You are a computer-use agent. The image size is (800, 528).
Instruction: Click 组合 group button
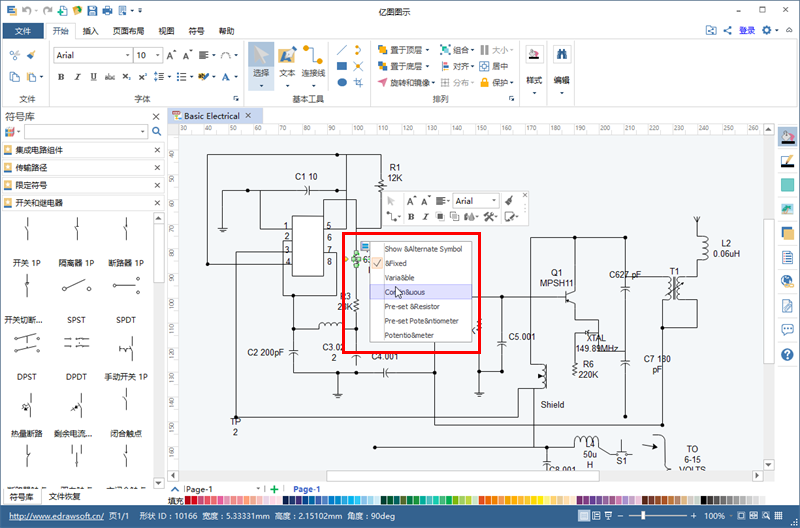tap(457, 50)
